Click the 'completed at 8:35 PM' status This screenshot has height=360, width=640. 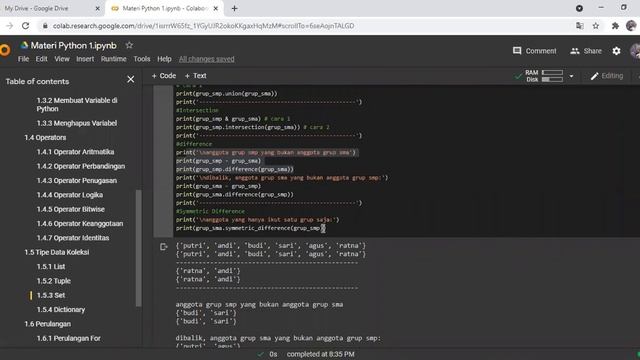tap(320, 354)
